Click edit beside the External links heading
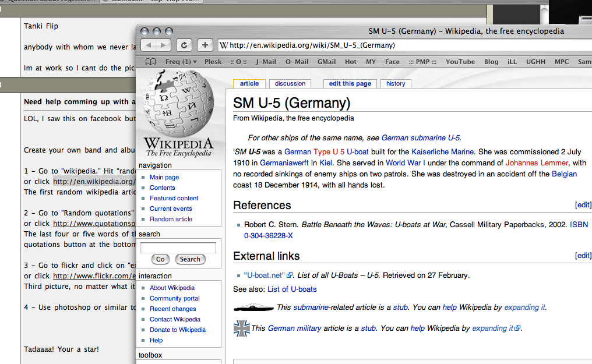This screenshot has height=364, width=592. point(583,256)
